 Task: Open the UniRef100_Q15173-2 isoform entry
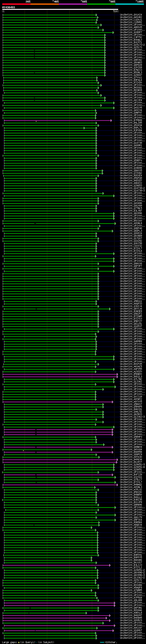coord(132,45)
